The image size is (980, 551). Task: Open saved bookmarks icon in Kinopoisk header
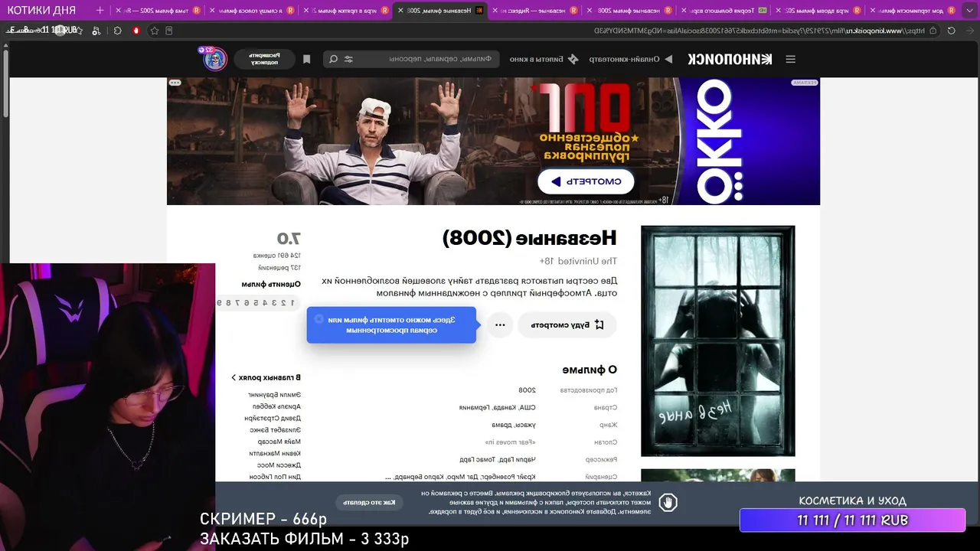click(x=307, y=59)
